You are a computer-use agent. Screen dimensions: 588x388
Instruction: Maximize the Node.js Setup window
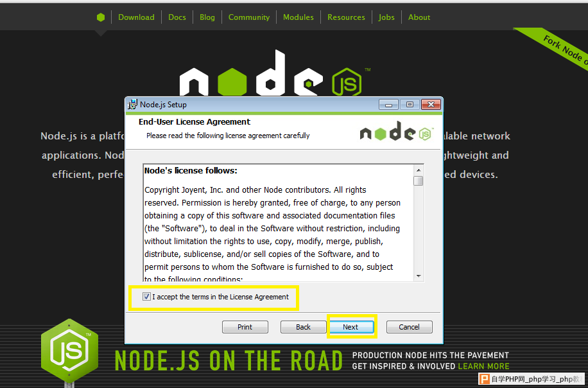[x=410, y=104]
